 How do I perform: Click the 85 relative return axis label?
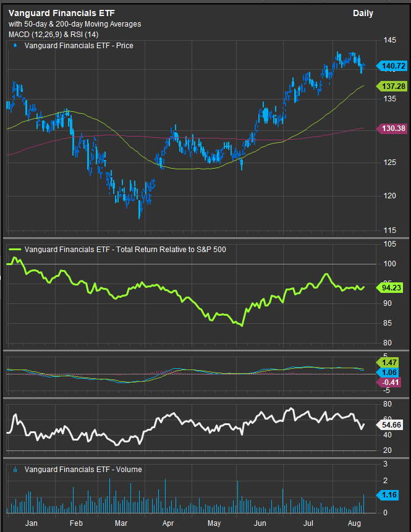(388, 323)
